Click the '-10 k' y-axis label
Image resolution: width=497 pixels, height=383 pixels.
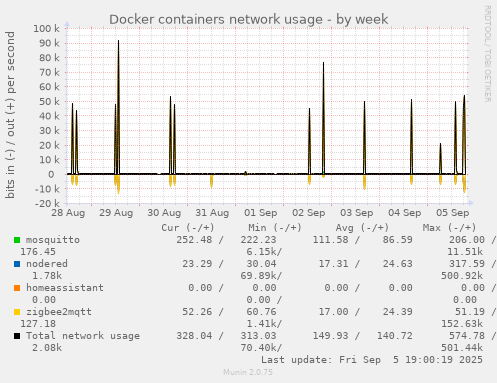coord(48,189)
